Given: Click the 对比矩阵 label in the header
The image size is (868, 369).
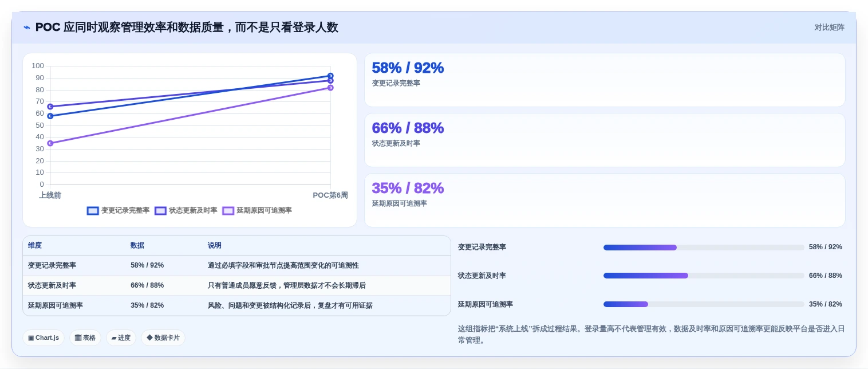Looking at the screenshot, I should pos(829,28).
